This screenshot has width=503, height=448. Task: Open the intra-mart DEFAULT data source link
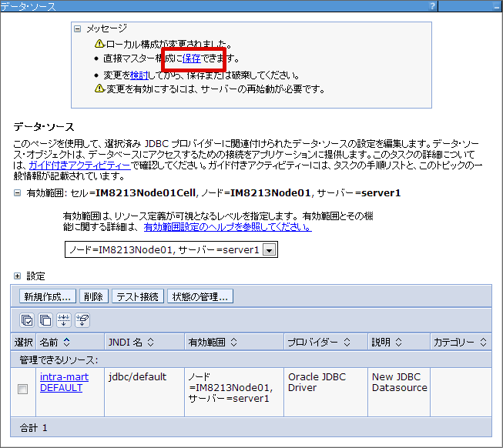click(63, 383)
